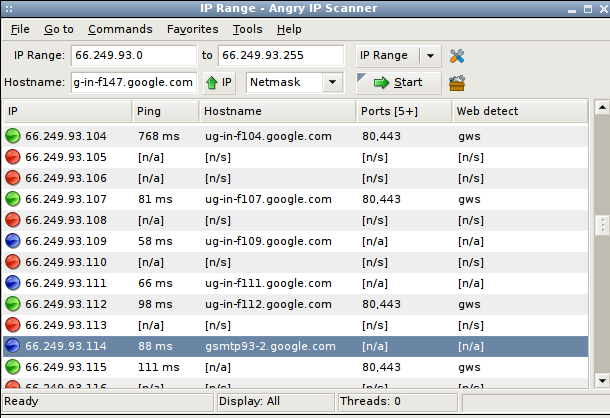
Task: Click the Ready status text
Action: 21,401
